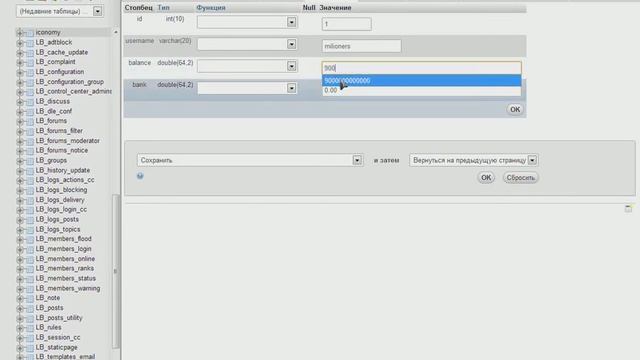
Task: Click table icon beside LB_staticpage
Action: 29,348
